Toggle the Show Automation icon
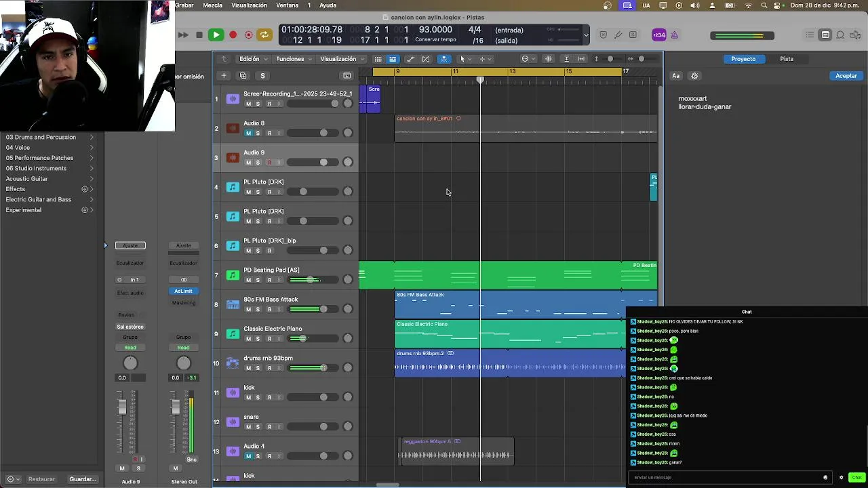This screenshot has height=488, width=868. [x=410, y=59]
